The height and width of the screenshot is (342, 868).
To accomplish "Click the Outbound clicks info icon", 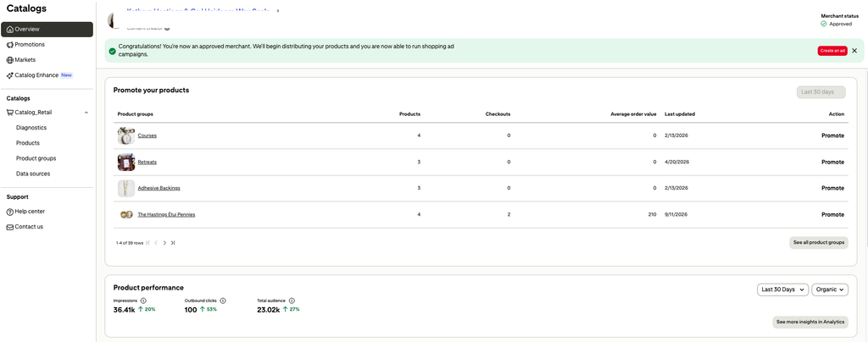I will click(223, 301).
